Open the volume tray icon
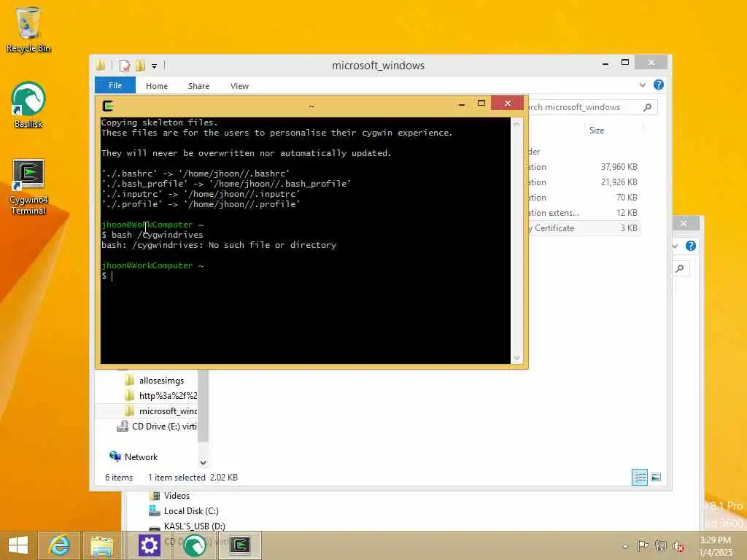The image size is (747, 560). pyautogui.click(x=678, y=546)
